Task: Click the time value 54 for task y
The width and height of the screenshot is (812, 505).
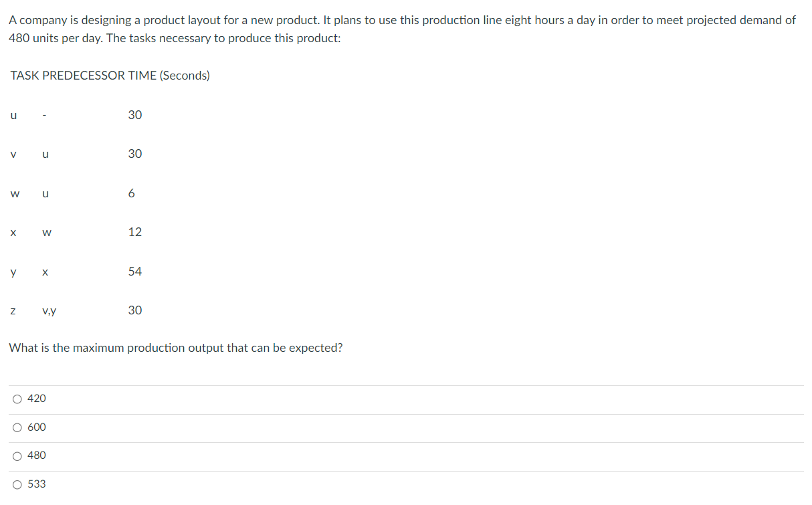Action: tap(135, 272)
